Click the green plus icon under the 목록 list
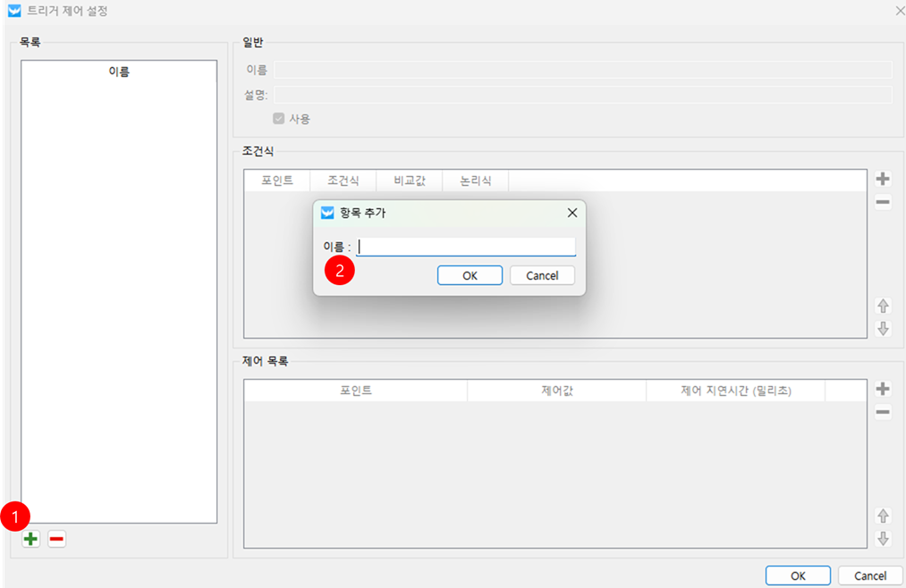This screenshot has width=906, height=588. point(30,539)
